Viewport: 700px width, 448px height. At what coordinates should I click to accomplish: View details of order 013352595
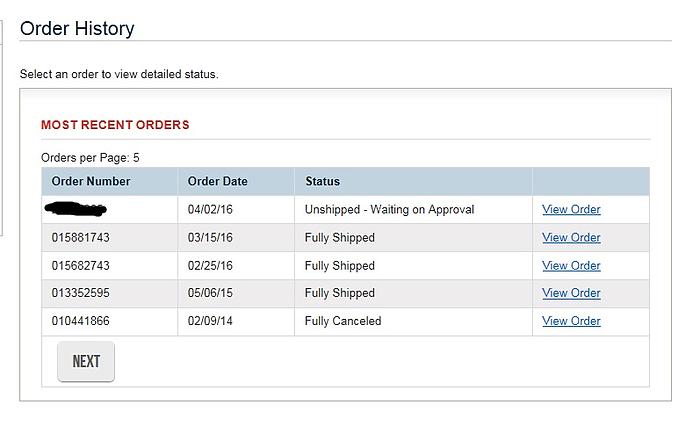571,293
